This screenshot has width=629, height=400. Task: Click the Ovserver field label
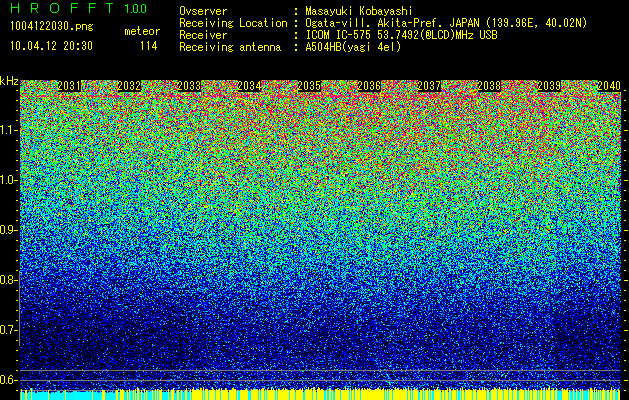pos(203,11)
